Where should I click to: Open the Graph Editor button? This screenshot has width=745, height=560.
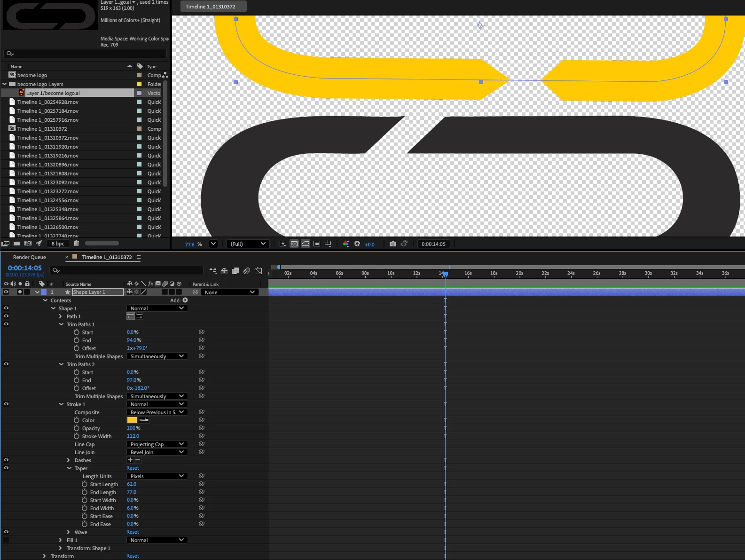pos(258,271)
